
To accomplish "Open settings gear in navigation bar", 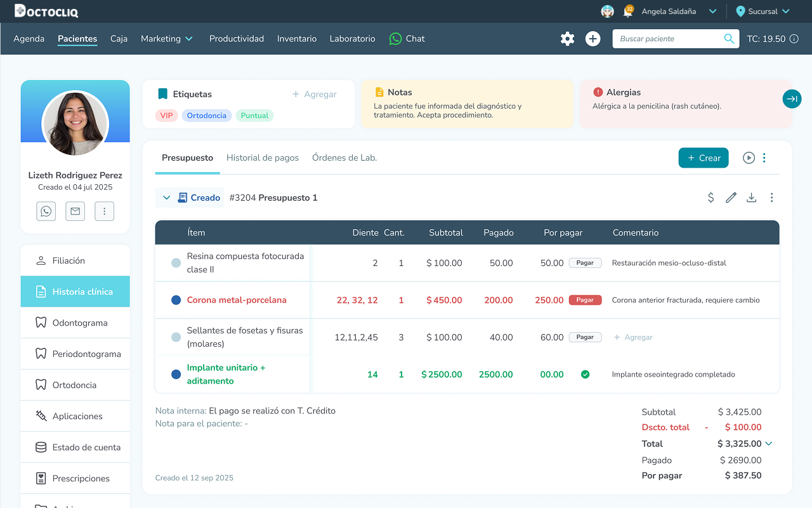I will click(x=567, y=39).
